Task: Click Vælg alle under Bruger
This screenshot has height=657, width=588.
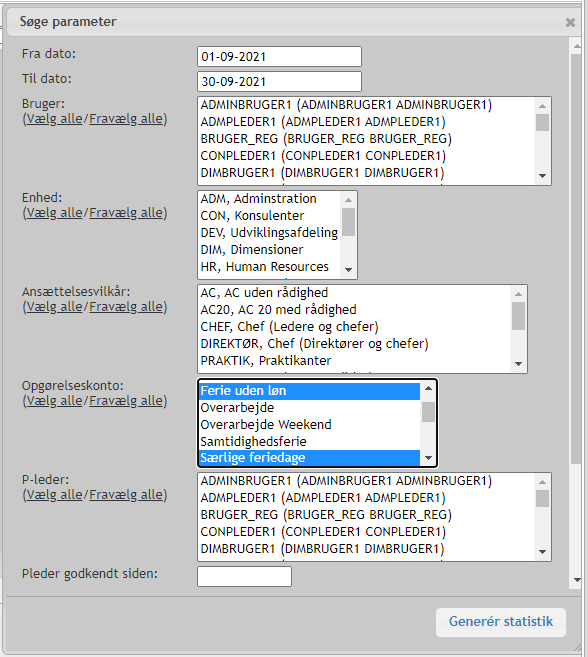Action: click(54, 119)
